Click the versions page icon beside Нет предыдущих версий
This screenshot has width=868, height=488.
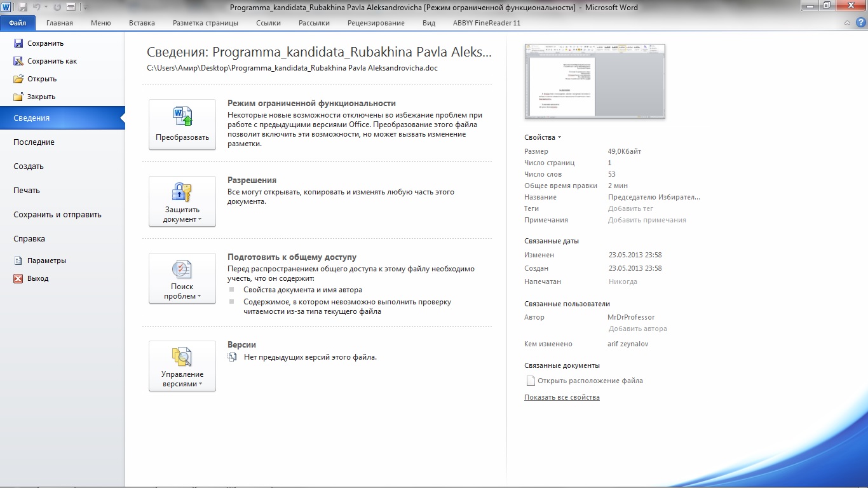232,357
